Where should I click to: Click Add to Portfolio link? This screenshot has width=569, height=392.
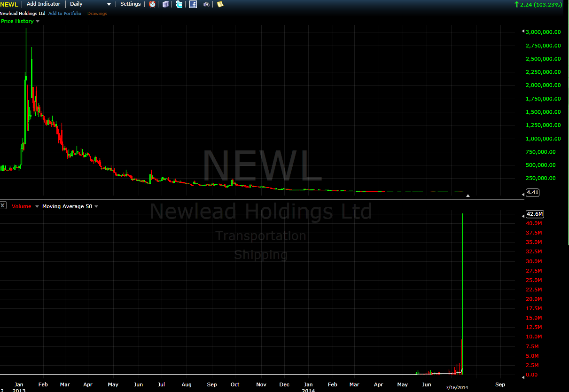tap(65, 14)
